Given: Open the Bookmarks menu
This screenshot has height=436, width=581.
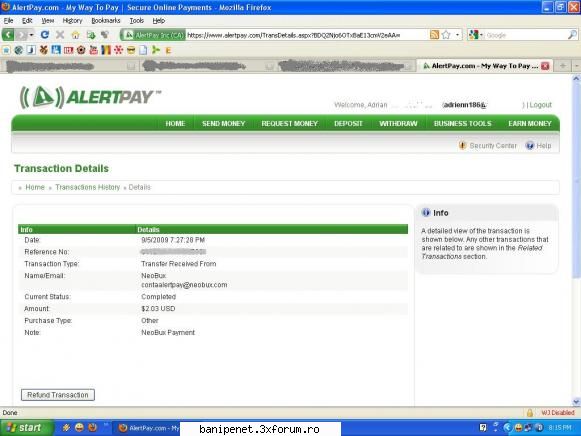Looking at the screenshot, I should pyautogui.click(x=106, y=20).
